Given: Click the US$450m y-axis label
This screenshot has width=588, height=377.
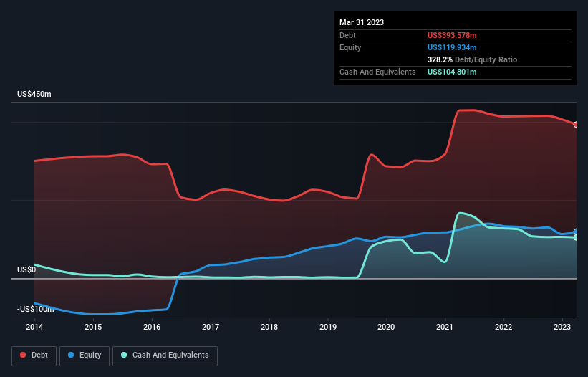Looking at the screenshot, I should pos(34,94).
